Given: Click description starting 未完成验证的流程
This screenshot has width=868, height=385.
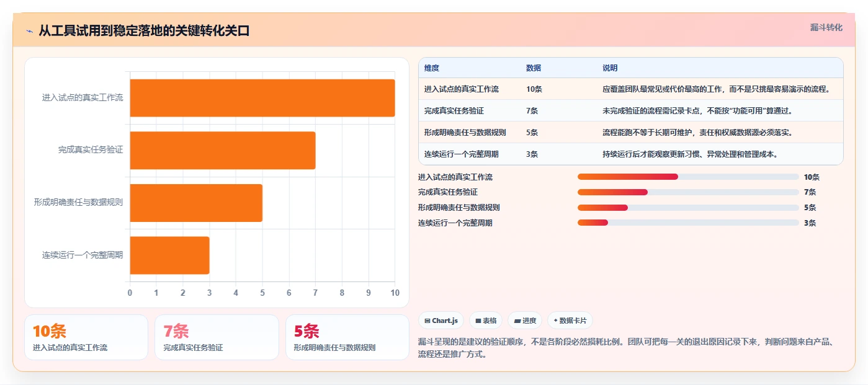Looking at the screenshot, I should (697, 111).
